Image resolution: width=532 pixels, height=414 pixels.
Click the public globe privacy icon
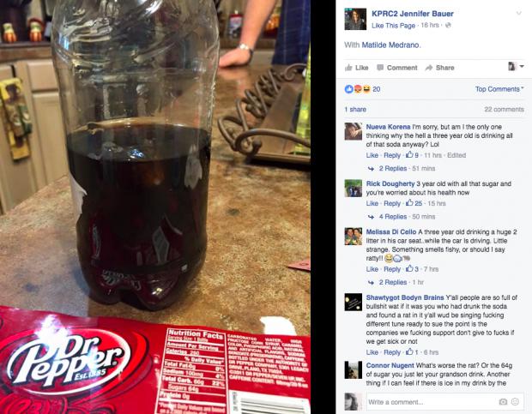(448, 26)
